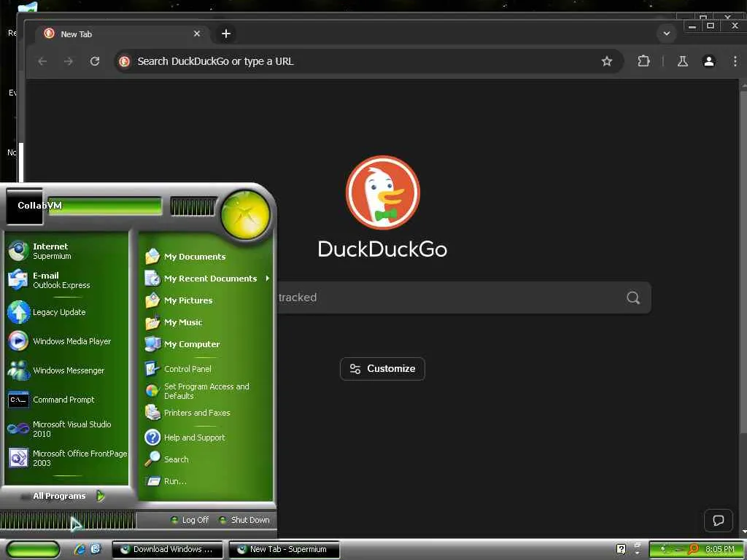Click Log Off button

pos(190,520)
